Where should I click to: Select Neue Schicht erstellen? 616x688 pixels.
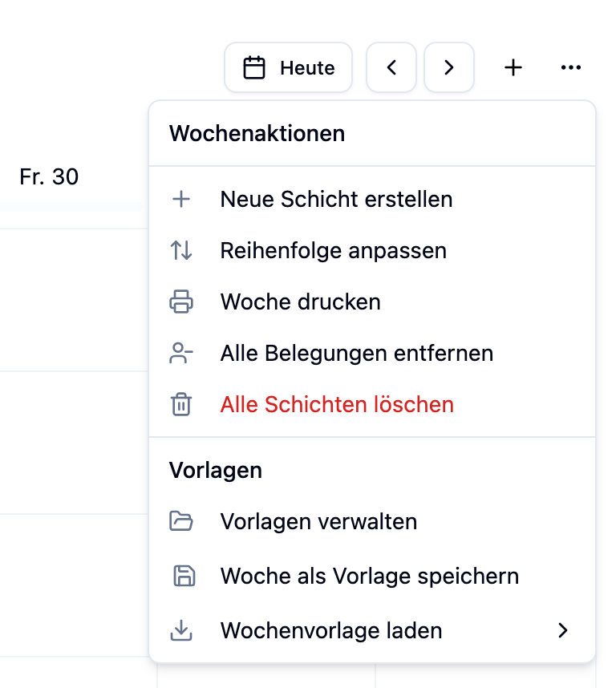coord(336,199)
